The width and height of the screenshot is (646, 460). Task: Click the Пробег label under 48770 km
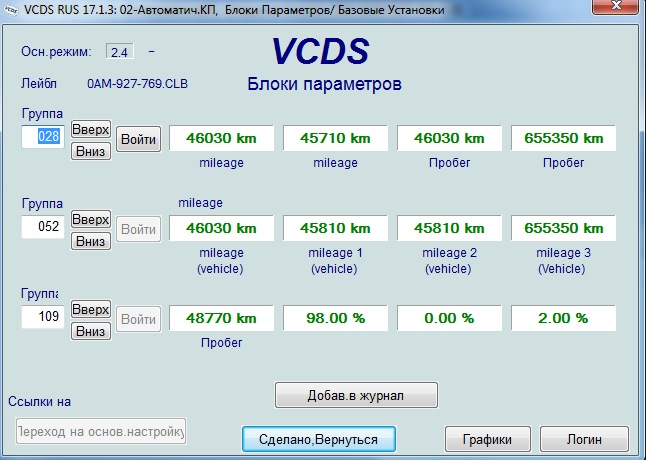click(x=222, y=343)
